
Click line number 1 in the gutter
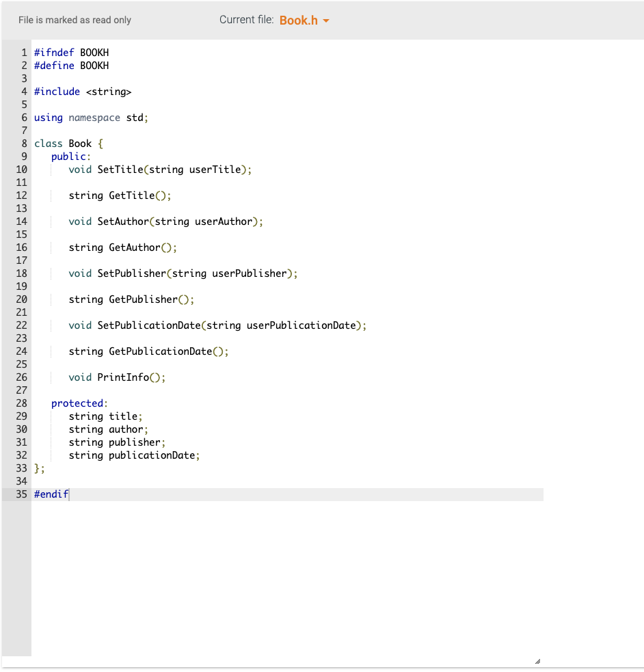coord(24,52)
